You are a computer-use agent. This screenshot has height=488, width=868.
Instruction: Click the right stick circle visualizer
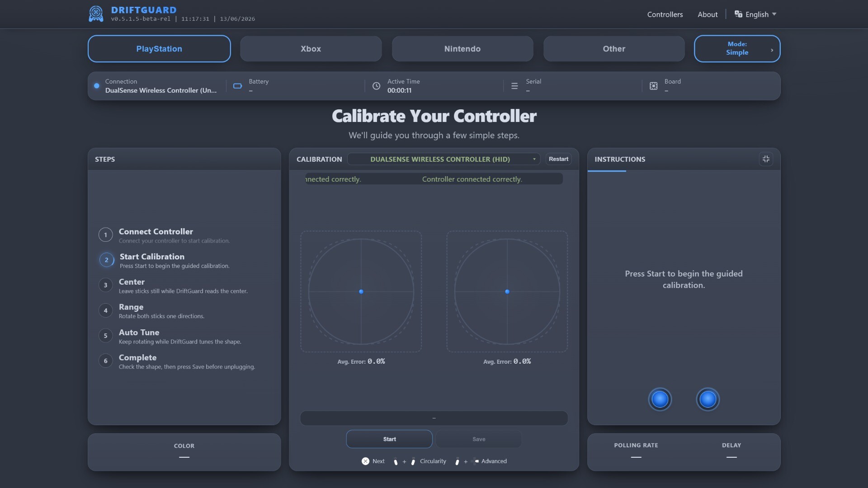tap(507, 291)
